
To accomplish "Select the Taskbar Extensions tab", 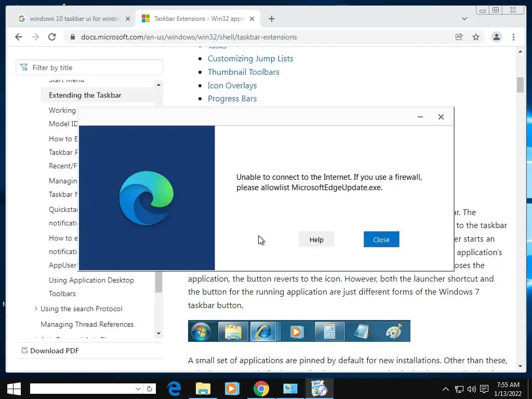I will click(x=198, y=19).
